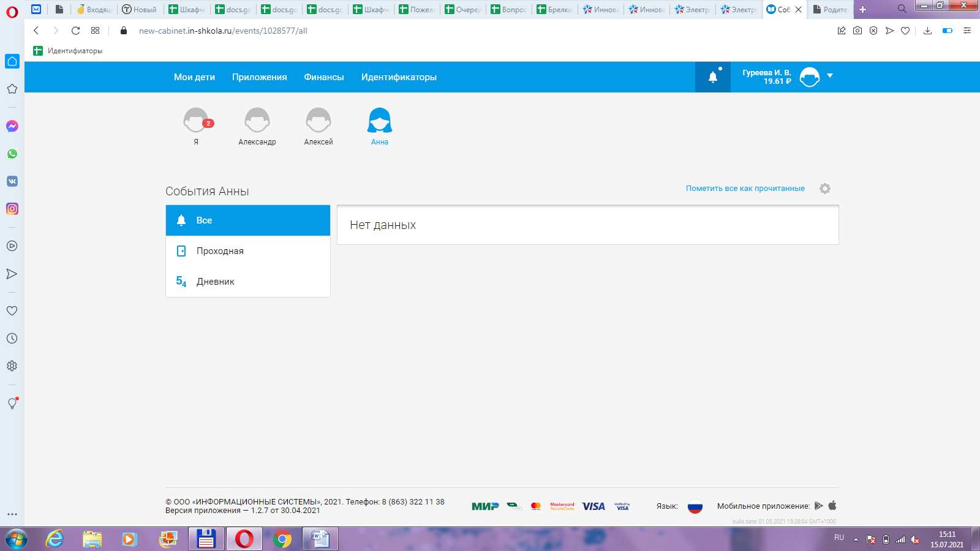The width and height of the screenshot is (980, 551).
Task: Switch to the Входящ browser tab
Action: point(94,9)
